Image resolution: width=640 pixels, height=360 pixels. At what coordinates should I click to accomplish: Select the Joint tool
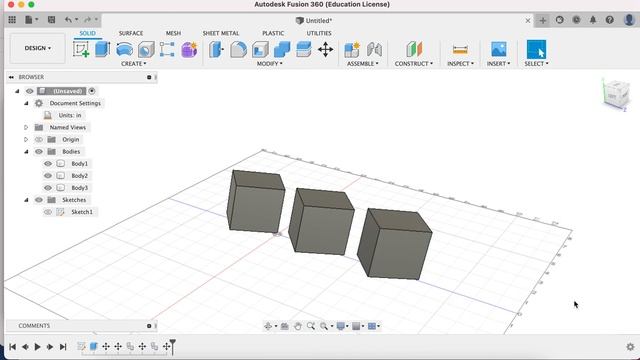[x=374, y=49]
